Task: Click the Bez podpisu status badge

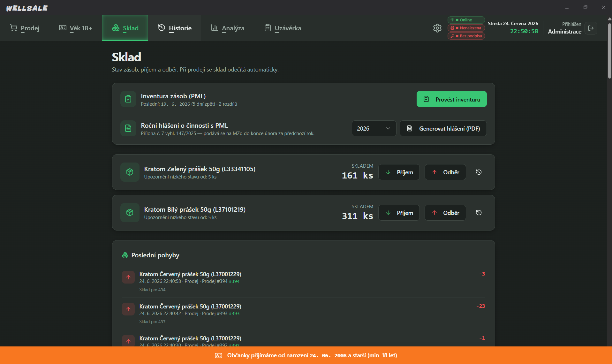Action: click(x=466, y=36)
